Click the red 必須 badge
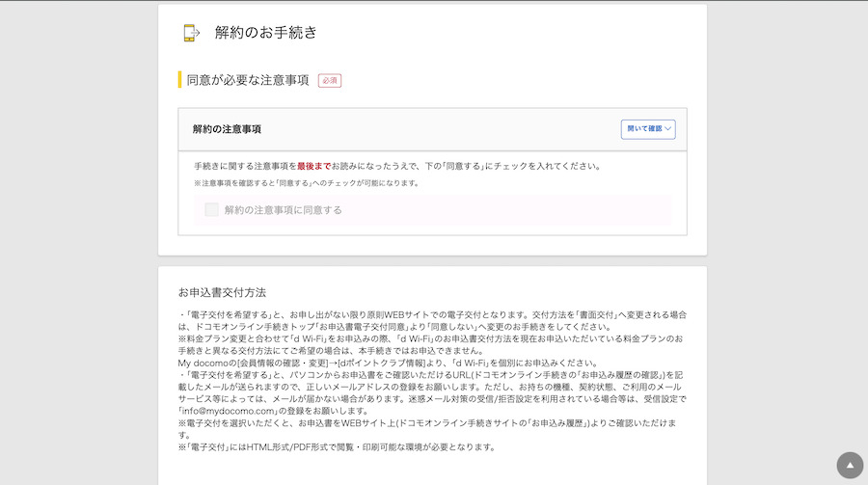Image resolution: width=868 pixels, height=485 pixels. point(330,80)
